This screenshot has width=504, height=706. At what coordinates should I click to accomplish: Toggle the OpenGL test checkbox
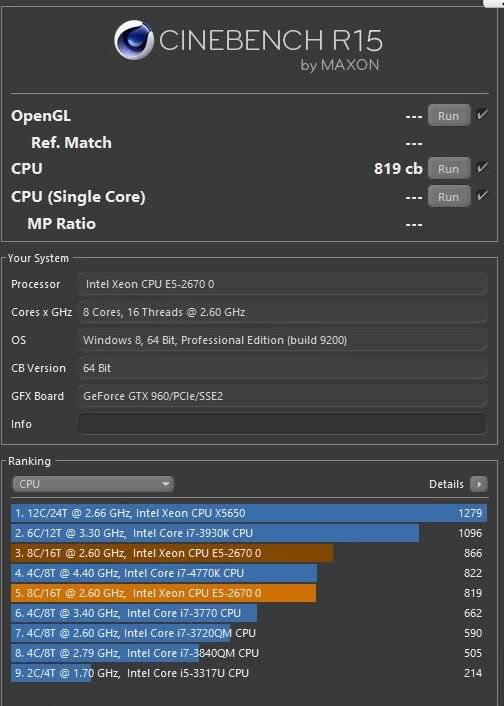pyautogui.click(x=481, y=114)
